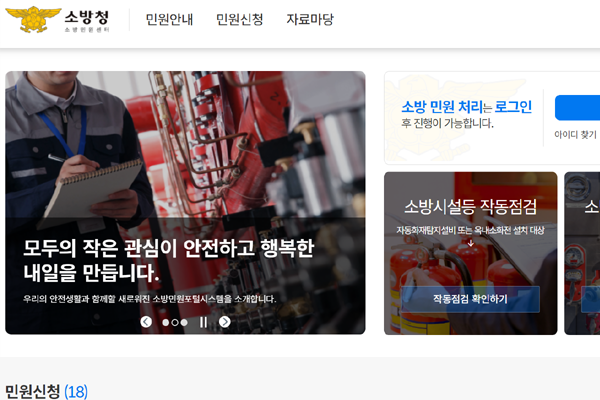
Task: Open the 민원신청 menu
Action: click(x=240, y=19)
